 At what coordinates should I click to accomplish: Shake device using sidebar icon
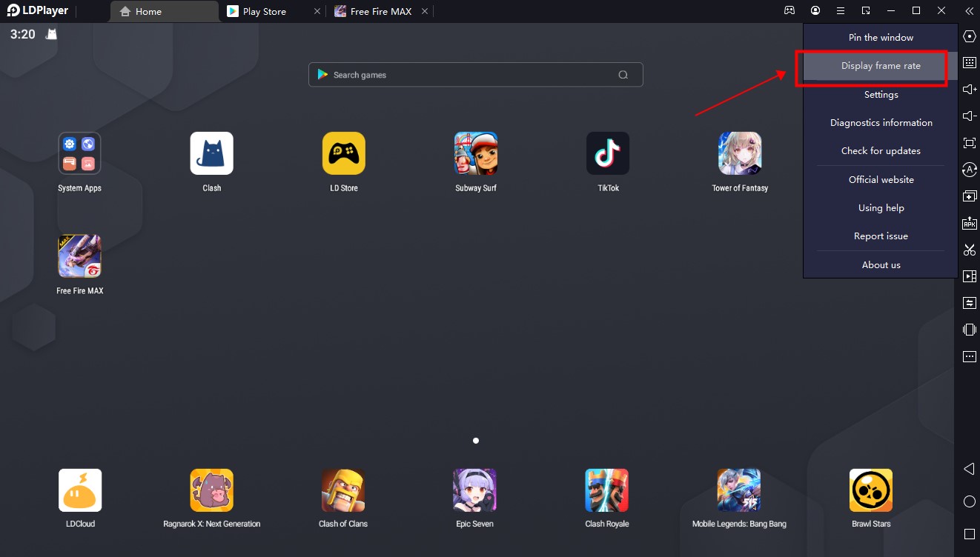[x=969, y=330]
